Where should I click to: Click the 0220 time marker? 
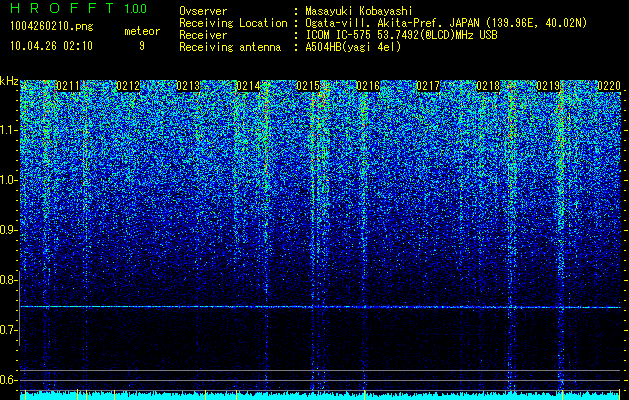click(609, 86)
